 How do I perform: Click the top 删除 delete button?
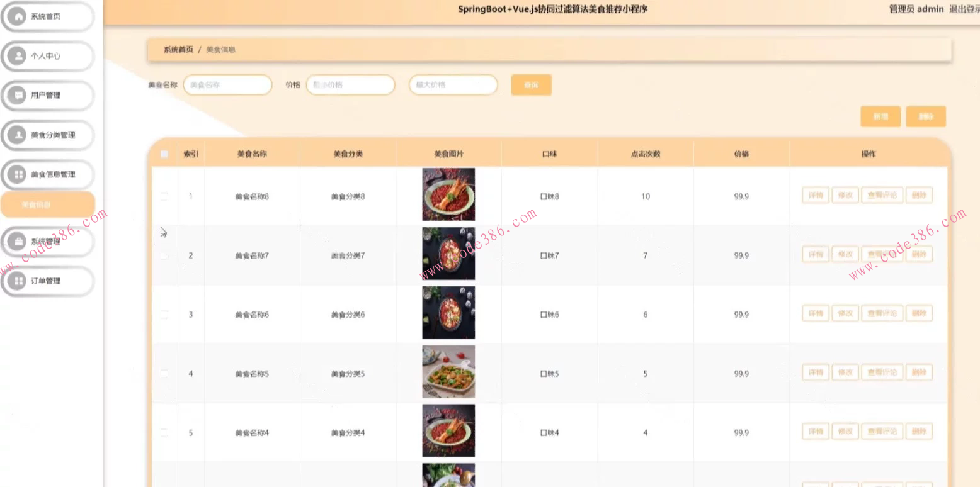point(926,116)
